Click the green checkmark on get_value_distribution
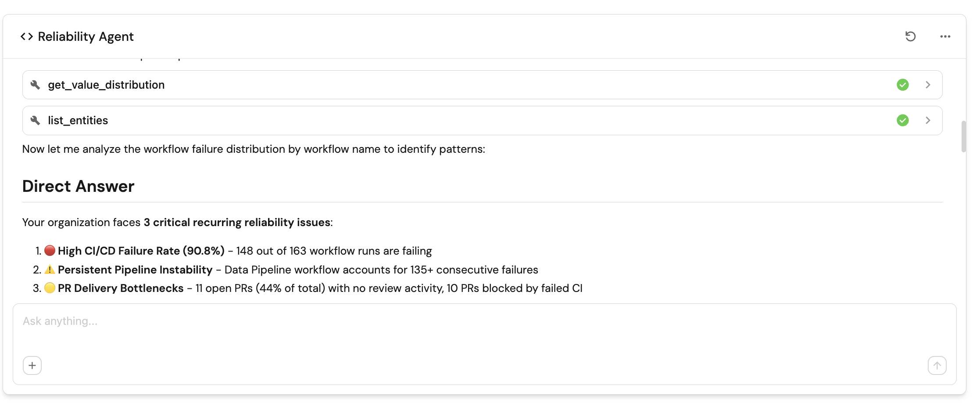Viewport: 980px width, 403px height. [x=902, y=85]
